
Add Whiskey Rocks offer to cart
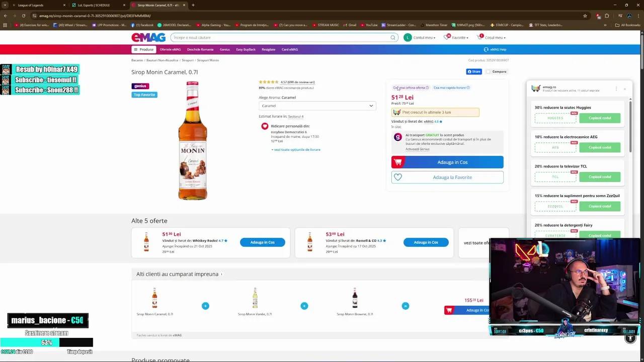[263, 242]
